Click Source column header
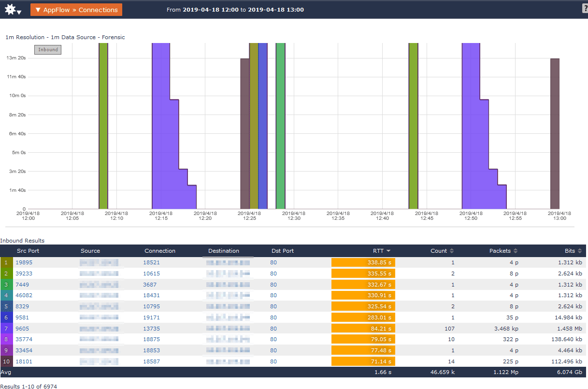 tap(90, 251)
